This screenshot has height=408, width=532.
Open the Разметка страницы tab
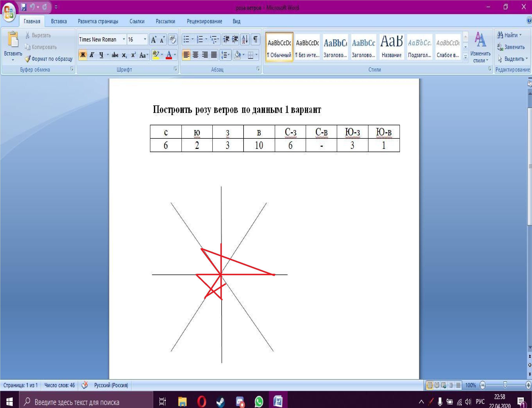coord(98,21)
